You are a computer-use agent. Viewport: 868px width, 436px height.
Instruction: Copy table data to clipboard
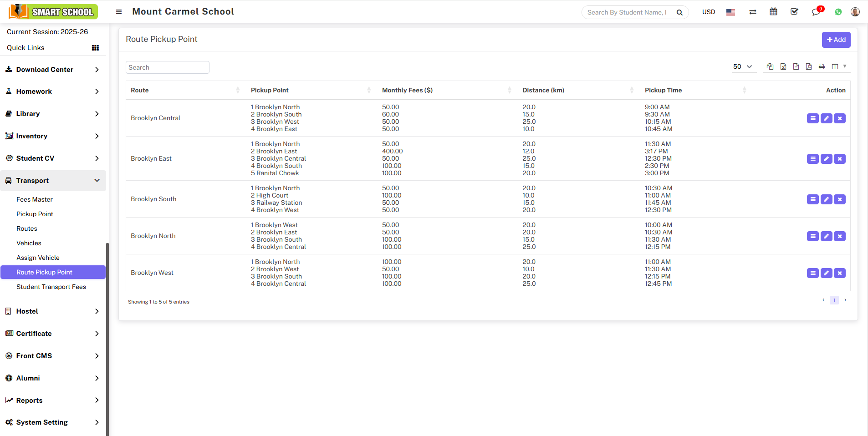click(770, 66)
